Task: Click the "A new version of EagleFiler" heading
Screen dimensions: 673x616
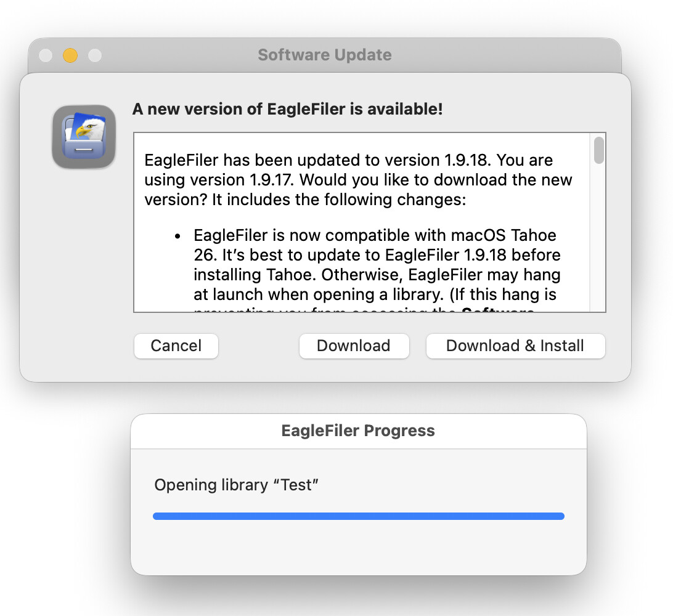Action: 287,110
